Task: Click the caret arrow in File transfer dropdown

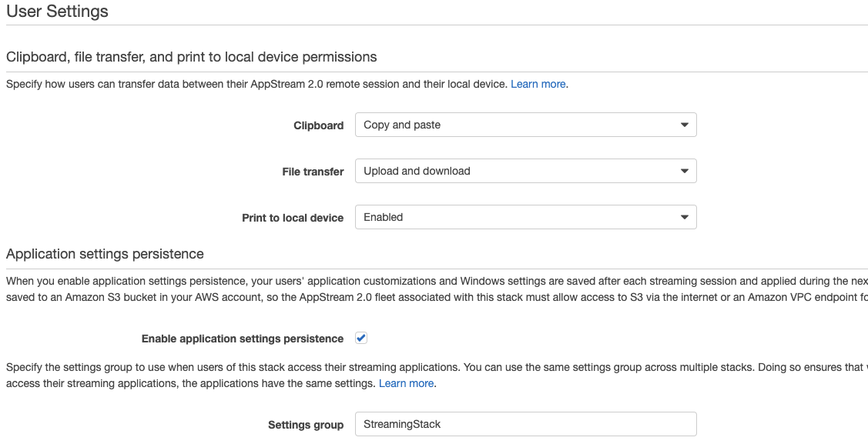Action: tap(684, 171)
